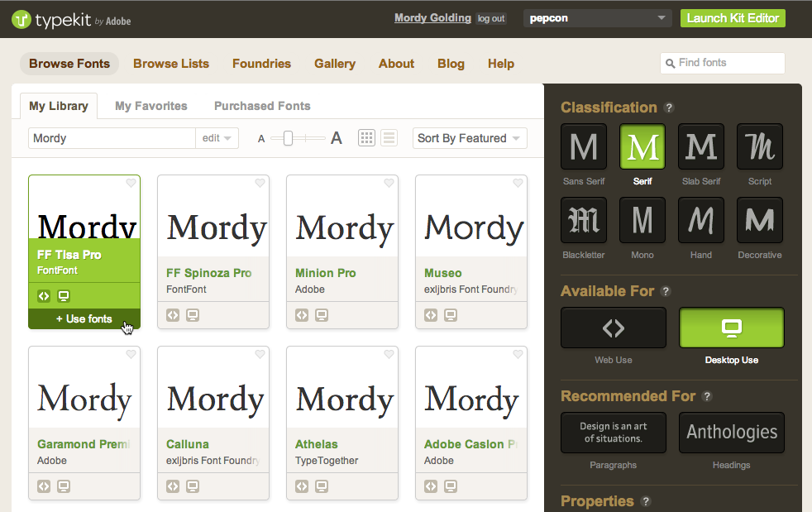Screen dimensions: 812x512
Task: Click web use icon on Adobe Caslon
Action: pos(431,486)
